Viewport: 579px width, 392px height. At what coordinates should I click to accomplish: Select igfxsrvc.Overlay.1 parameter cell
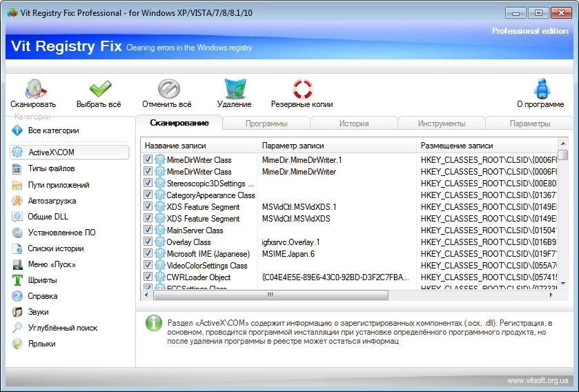(291, 242)
